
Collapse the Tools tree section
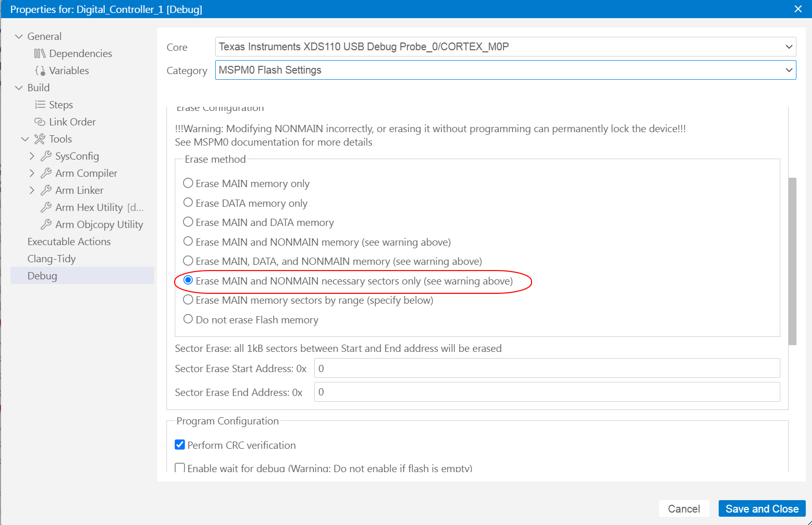(x=25, y=138)
